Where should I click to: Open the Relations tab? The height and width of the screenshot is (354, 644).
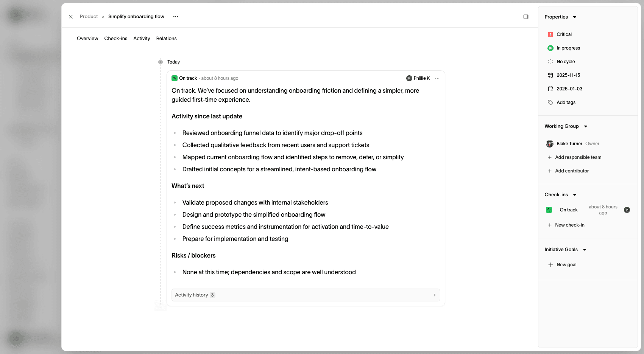[x=166, y=39]
